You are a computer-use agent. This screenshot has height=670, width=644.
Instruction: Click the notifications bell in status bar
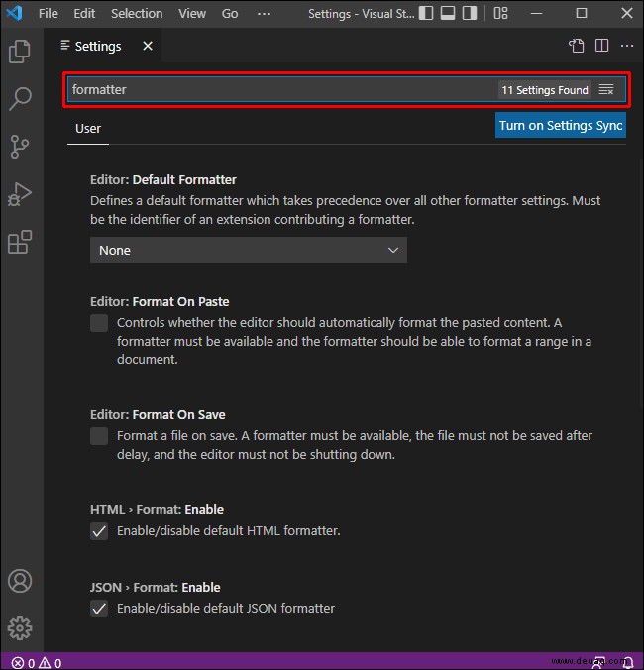tap(628, 663)
